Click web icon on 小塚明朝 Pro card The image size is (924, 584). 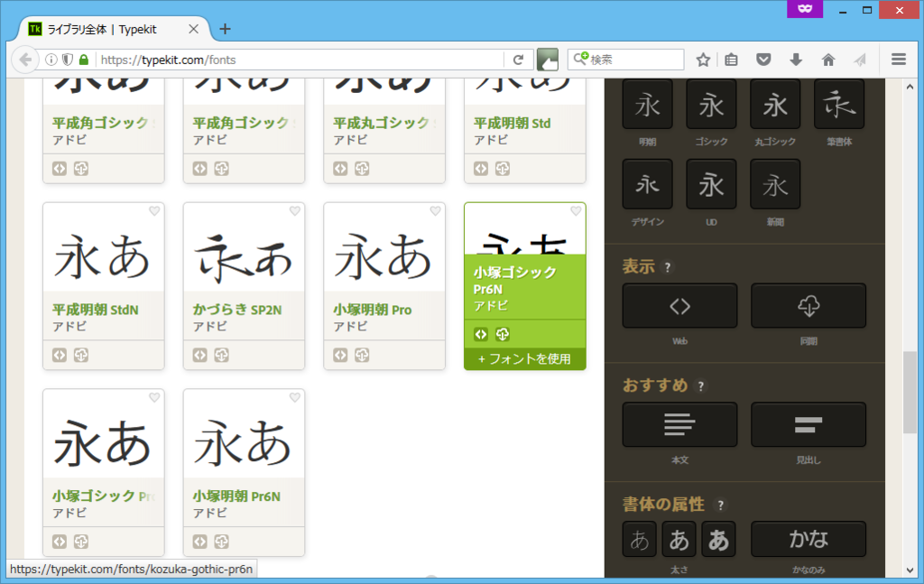pyautogui.click(x=340, y=355)
